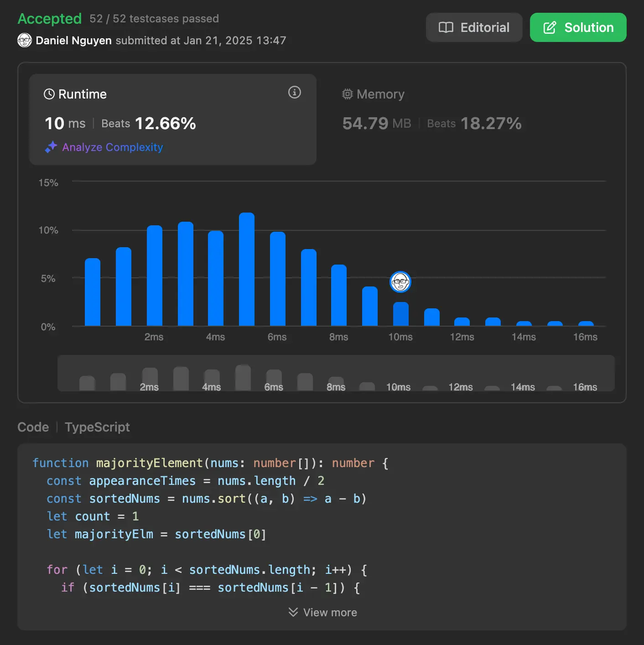This screenshot has height=645, width=644.
Task: Open the Editorial page
Action: point(474,28)
